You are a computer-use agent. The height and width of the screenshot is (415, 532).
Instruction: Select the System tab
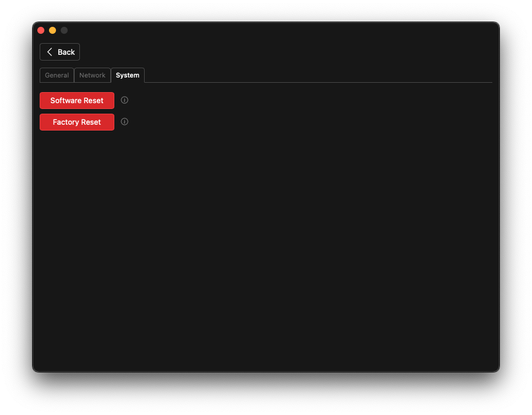tap(127, 75)
